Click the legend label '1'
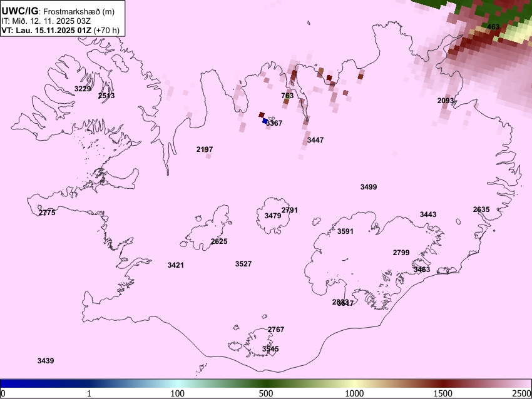Screen dimensions: 532x399 click(x=89, y=393)
